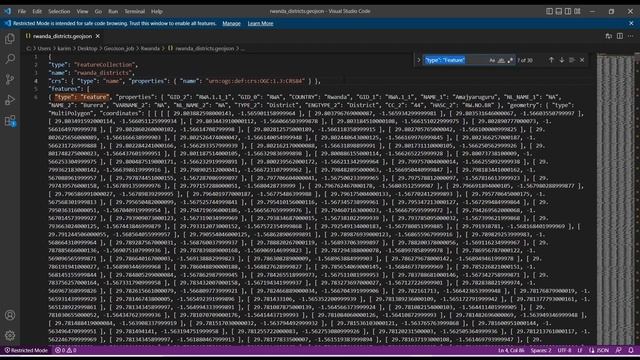Open the Source Control view

coord(10,79)
